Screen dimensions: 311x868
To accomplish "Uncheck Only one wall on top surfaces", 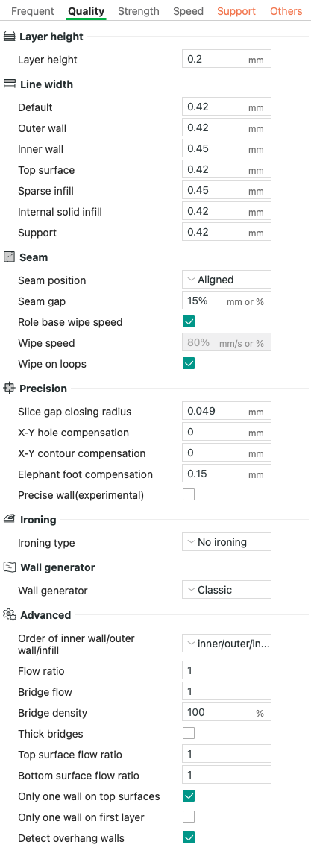I will 189,796.
